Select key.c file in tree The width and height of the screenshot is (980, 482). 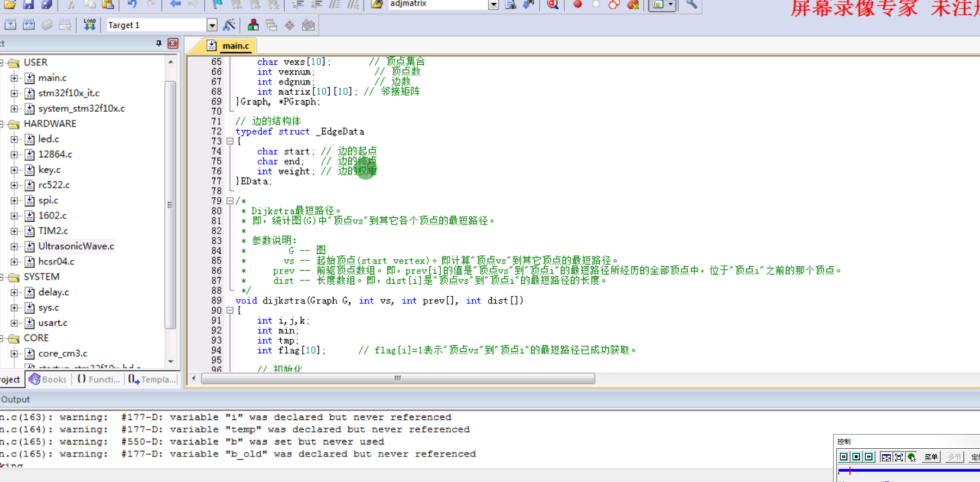point(49,170)
